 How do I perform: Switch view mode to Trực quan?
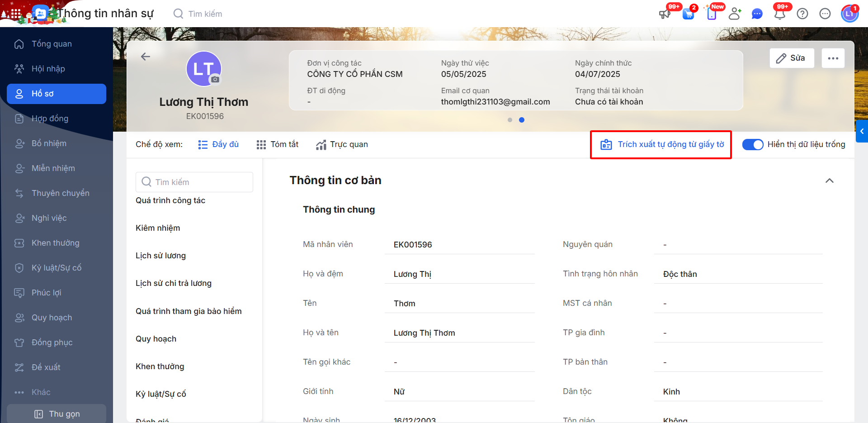click(342, 144)
